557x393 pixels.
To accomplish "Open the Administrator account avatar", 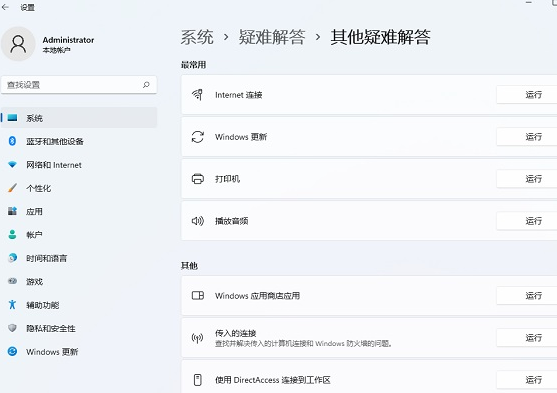I will (18, 44).
